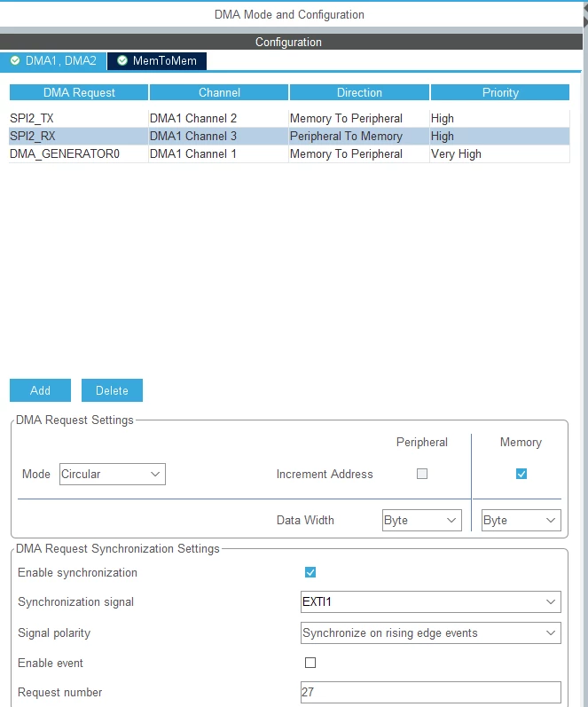Check the Enable event checkbox
This screenshot has width=588, height=707.
click(310, 663)
